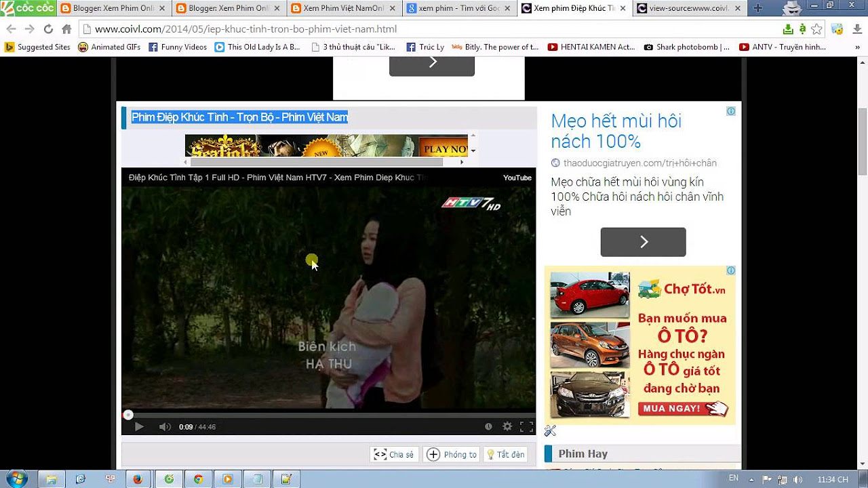Open the media player taskbar button
This screenshot has height=488, width=868.
click(x=228, y=479)
